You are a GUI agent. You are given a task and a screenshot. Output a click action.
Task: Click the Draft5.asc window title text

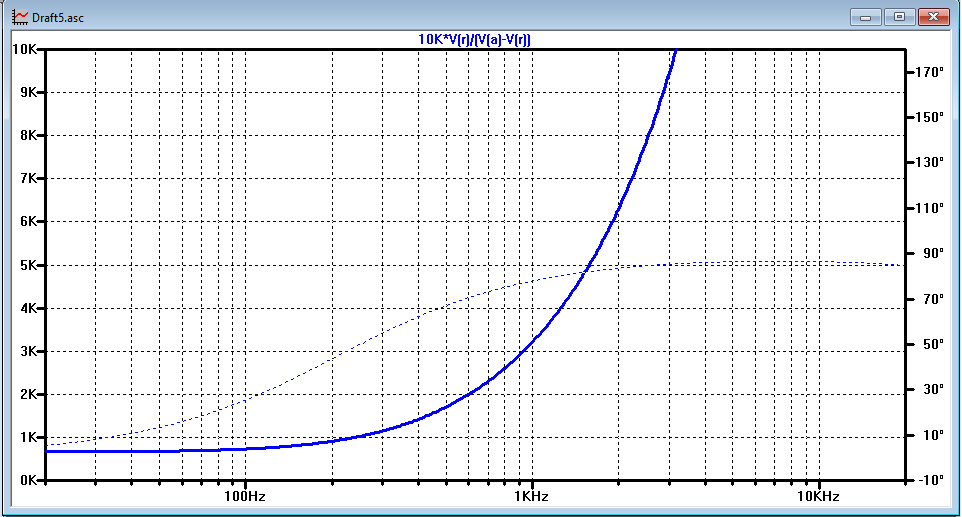[58, 18]
